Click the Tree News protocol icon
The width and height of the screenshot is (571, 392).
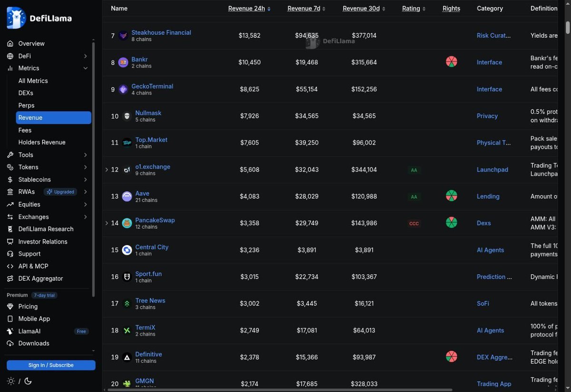[127, 304]
